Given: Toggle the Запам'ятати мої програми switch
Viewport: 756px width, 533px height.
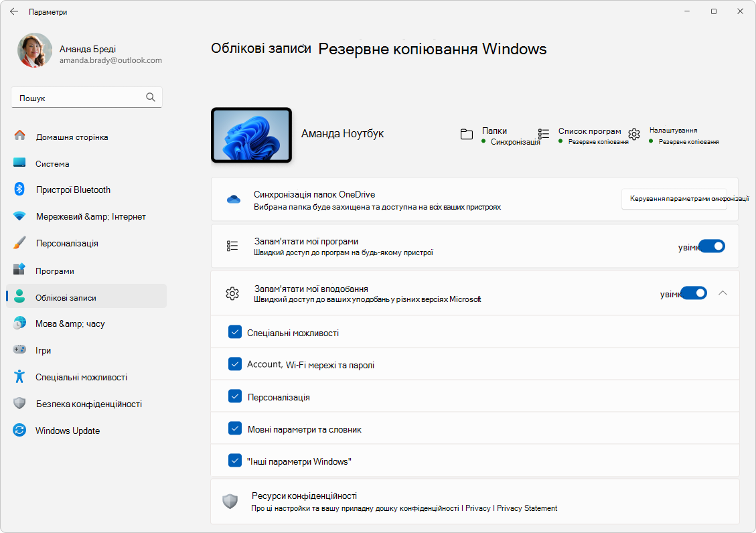Looking at the screenshot, I should point(712,246).
